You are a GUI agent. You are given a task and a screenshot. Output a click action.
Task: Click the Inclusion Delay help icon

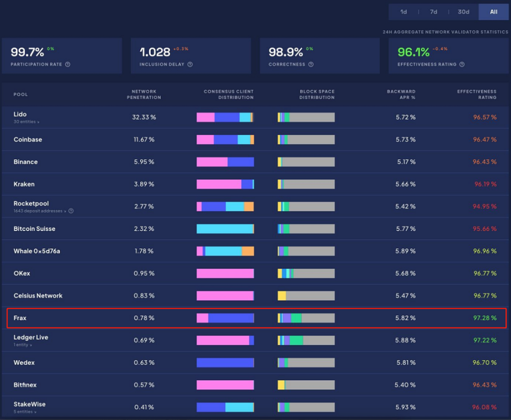[190, 64]
